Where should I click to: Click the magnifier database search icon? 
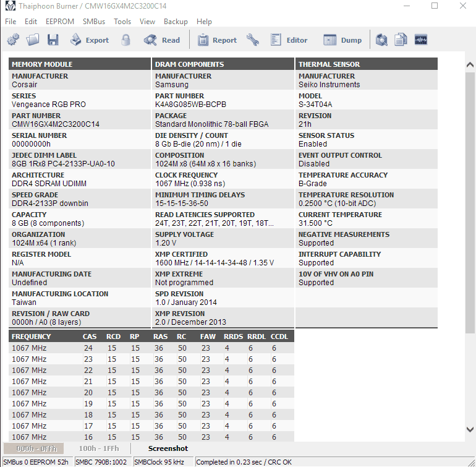pyautogui.click(x=381, y=40)
